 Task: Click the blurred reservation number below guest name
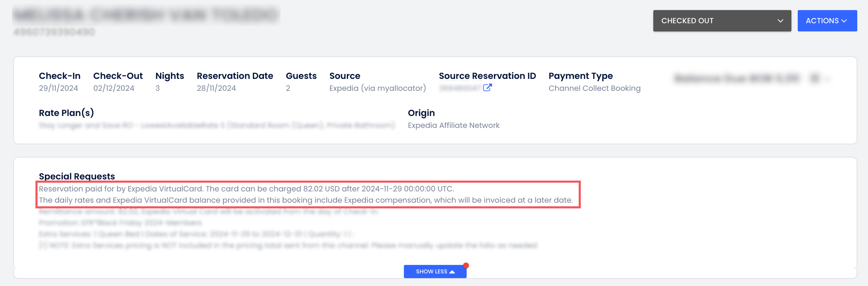tap(54, 32)
